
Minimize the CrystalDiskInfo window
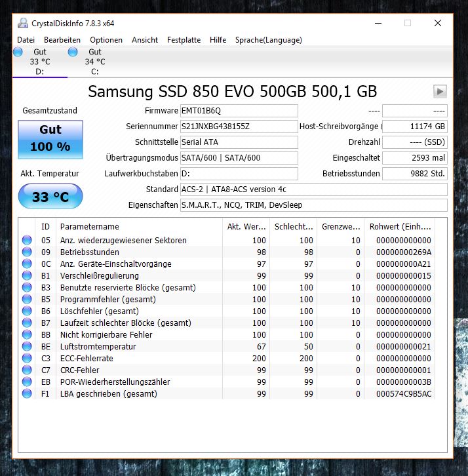(x=378, y=24)
